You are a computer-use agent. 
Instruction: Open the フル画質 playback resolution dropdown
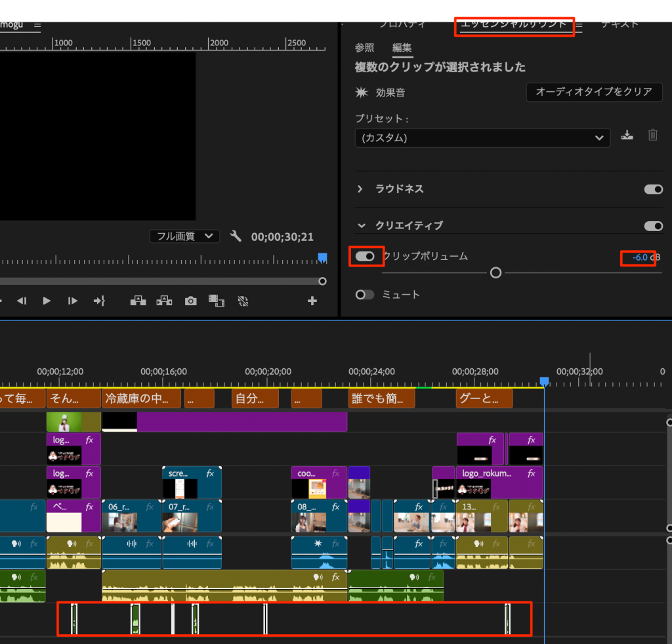[x=184, y=236]
